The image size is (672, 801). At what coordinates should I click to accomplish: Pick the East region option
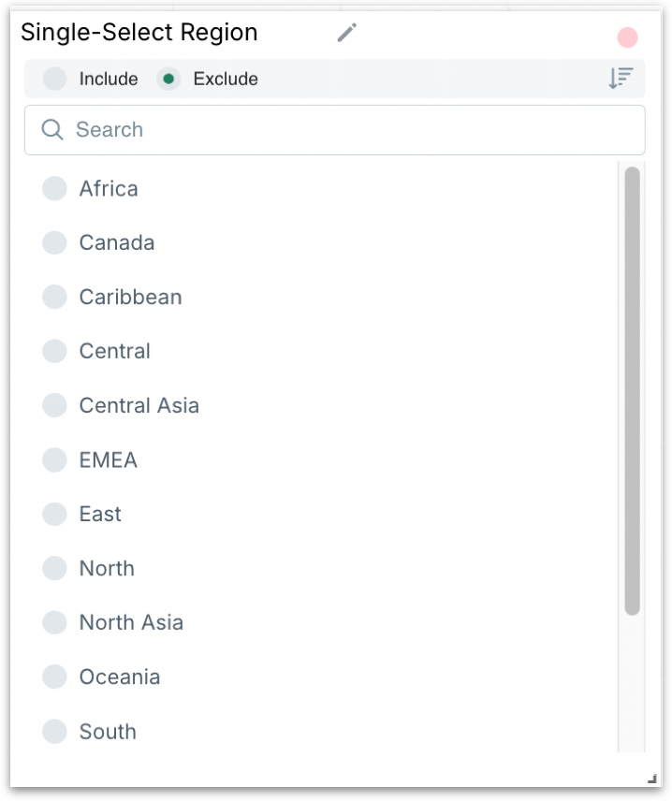tap(55, 515)
